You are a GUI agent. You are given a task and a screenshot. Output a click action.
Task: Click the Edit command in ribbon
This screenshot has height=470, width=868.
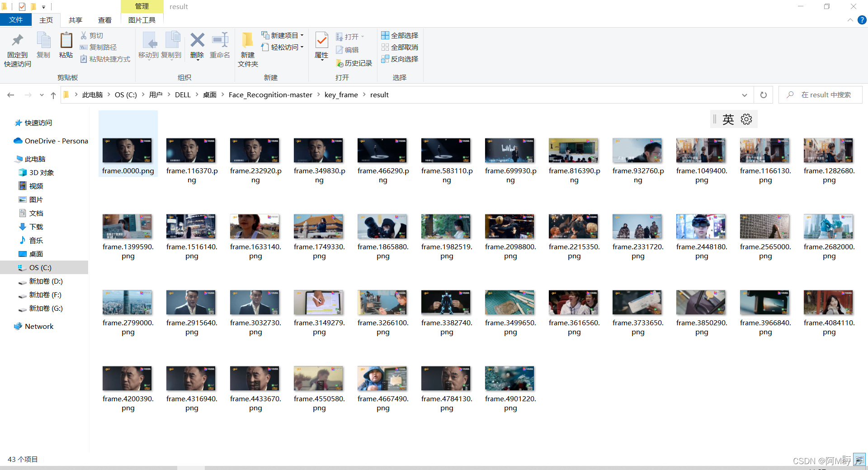click(347, 50)
